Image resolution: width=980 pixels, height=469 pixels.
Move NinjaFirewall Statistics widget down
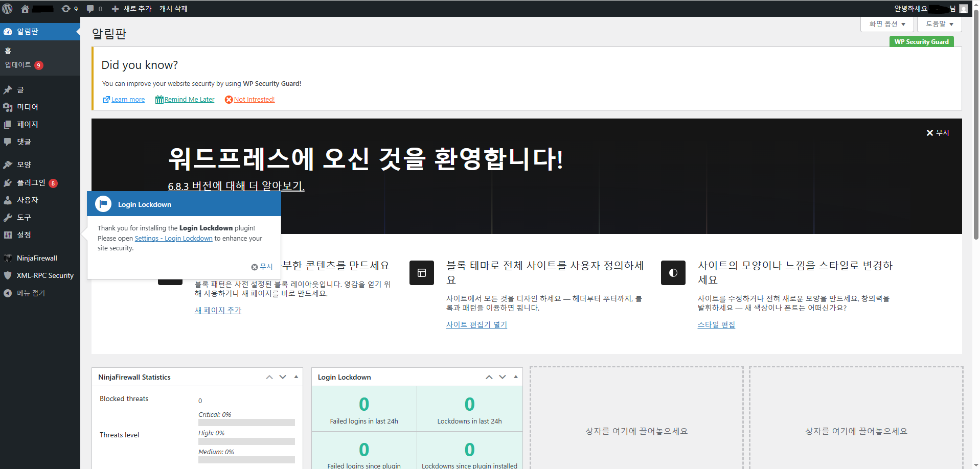[283, 377]
